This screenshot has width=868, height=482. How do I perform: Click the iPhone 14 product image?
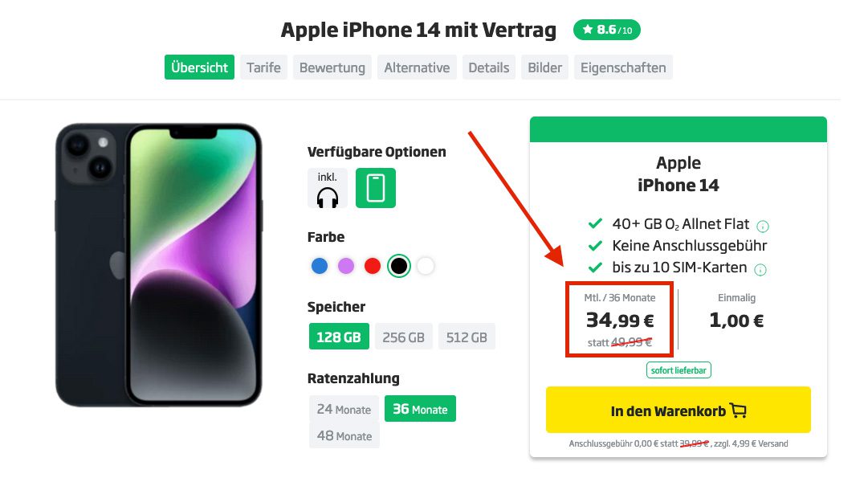point(158,265)
